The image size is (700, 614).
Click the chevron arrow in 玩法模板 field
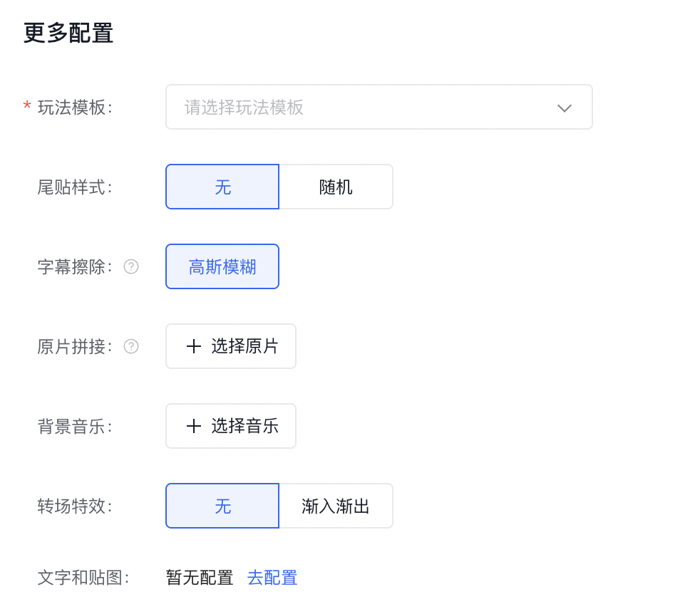[x=565, y=108]
